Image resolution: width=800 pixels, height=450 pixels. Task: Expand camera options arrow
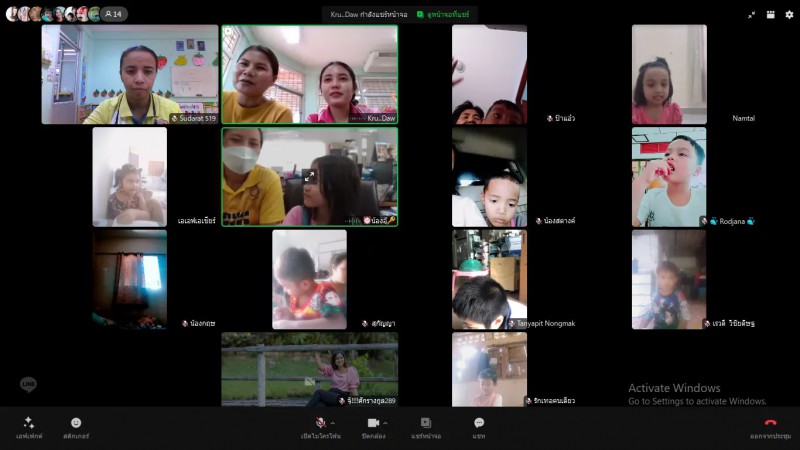point(385,422)
